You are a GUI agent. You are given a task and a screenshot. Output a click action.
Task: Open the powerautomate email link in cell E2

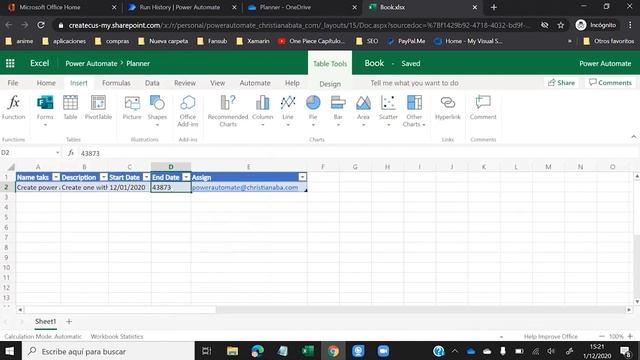[x=245, y=187]
